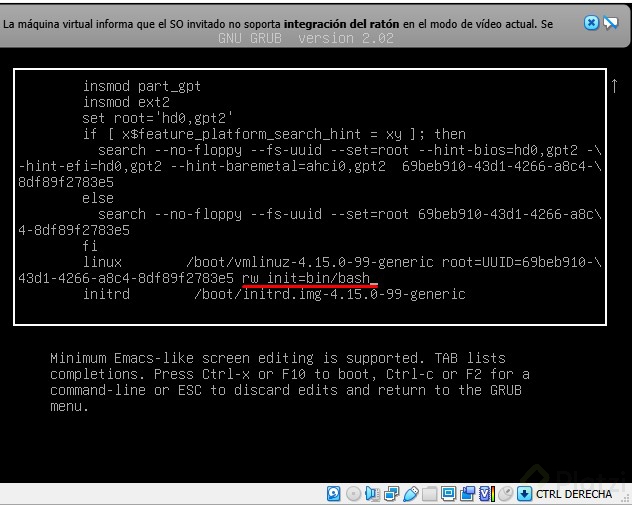Click the '--hint-baremetal=ahci0,gpt2' option

point(278,166)
